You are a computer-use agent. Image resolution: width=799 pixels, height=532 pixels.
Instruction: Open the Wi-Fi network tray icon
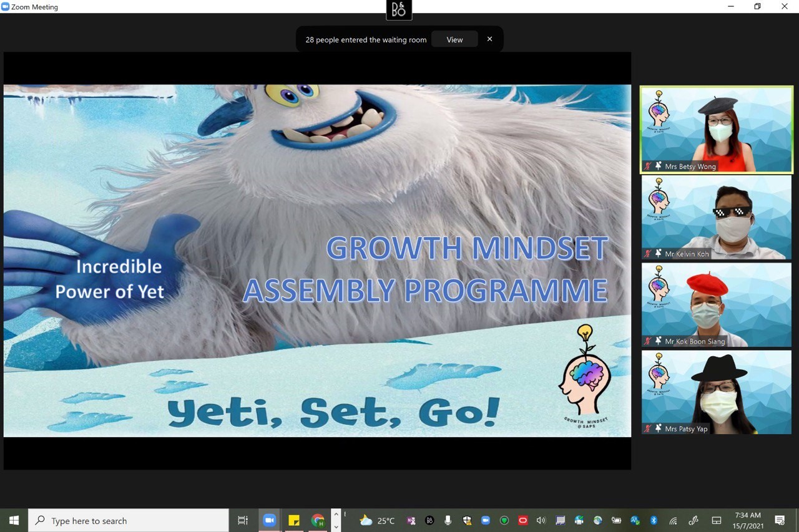pos(673,520)
